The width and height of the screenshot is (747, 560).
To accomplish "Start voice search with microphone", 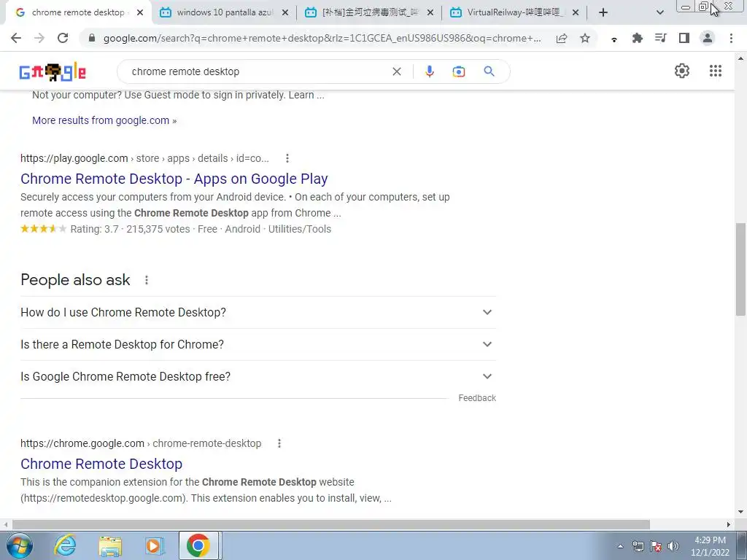I will pyautogui.click(x=429, y=71).
